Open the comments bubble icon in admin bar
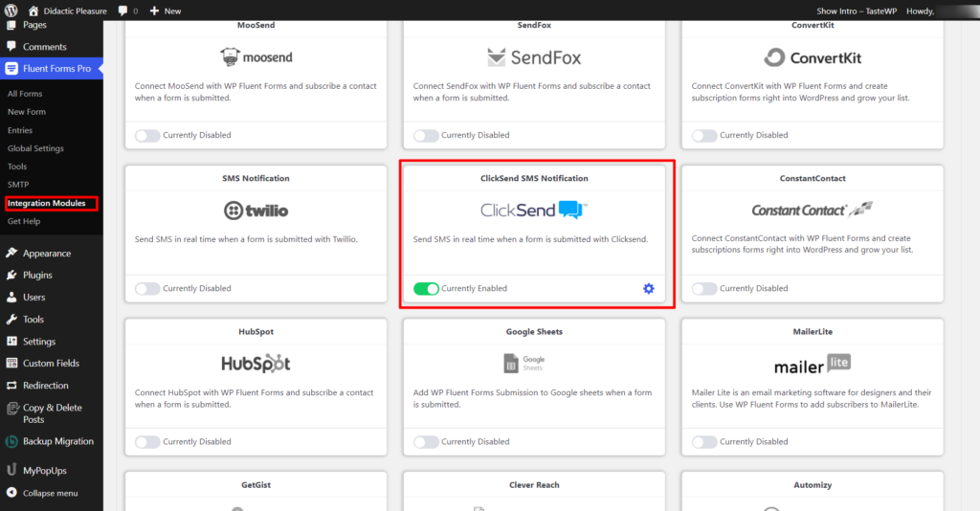980x511 pixels. pyautogui.click(x=122, y=11)
